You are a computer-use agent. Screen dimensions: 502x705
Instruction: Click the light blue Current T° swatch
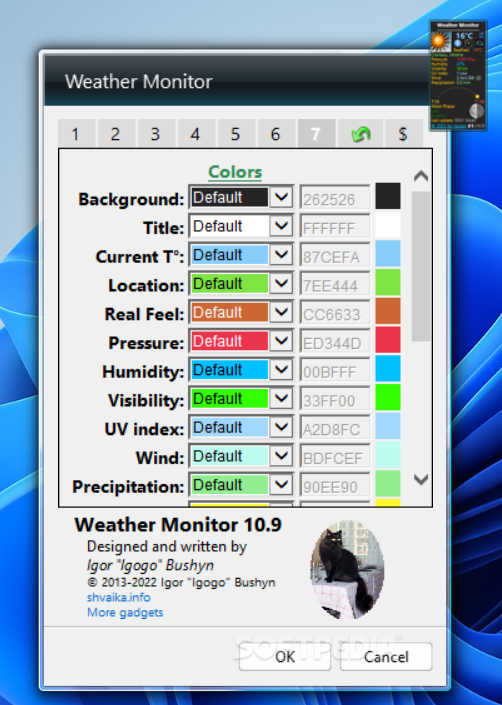388,254
